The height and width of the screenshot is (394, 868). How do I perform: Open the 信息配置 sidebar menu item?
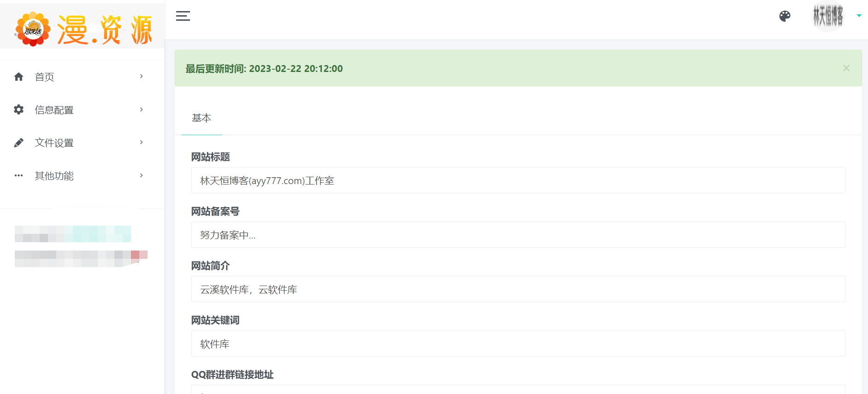tap(54, 110)
